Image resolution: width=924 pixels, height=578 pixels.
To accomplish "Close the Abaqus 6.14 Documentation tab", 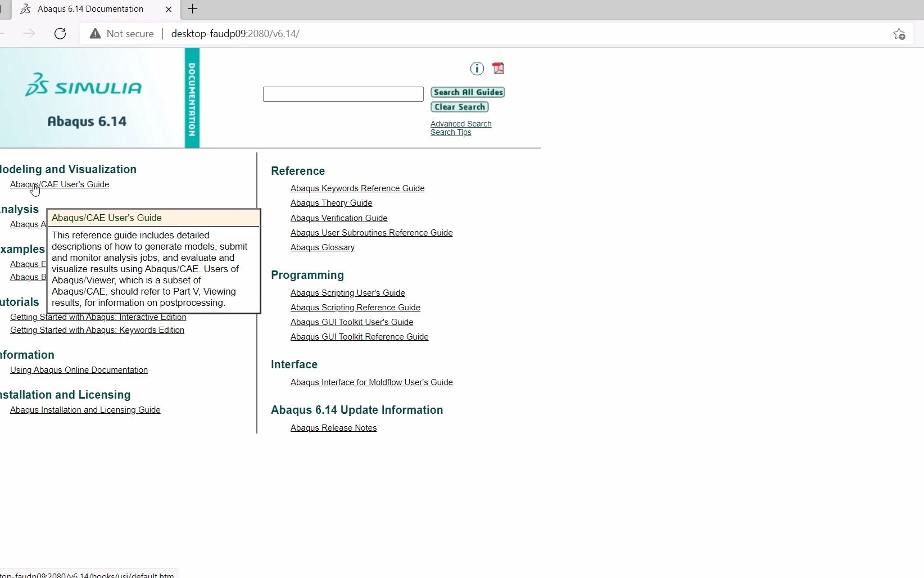I will [x=169, y=9].
